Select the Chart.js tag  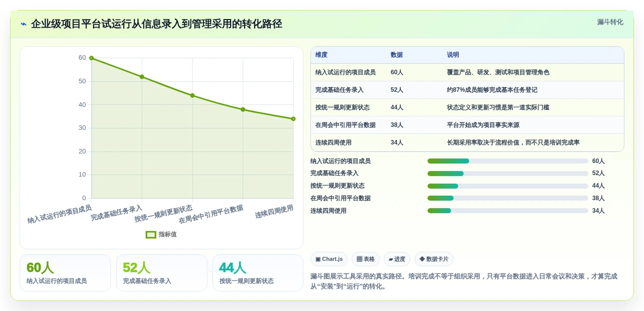click(329, 259)
